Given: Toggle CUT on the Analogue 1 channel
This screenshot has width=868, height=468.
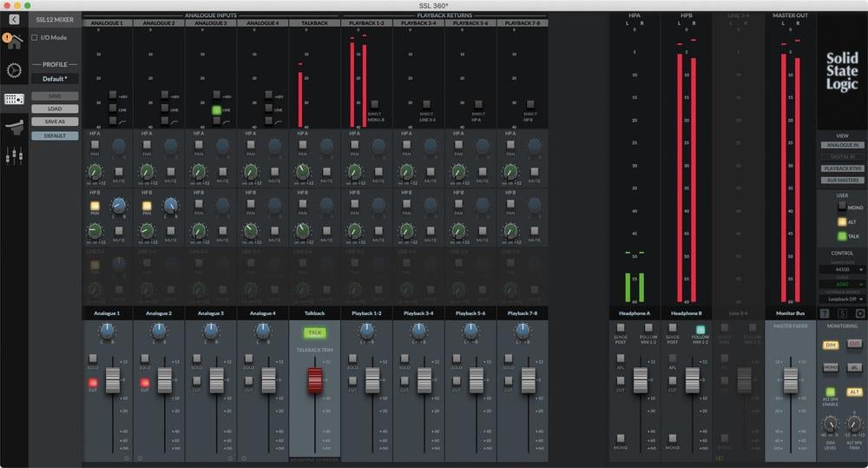Looking at the screenshot, I should [x=92, y=381].
